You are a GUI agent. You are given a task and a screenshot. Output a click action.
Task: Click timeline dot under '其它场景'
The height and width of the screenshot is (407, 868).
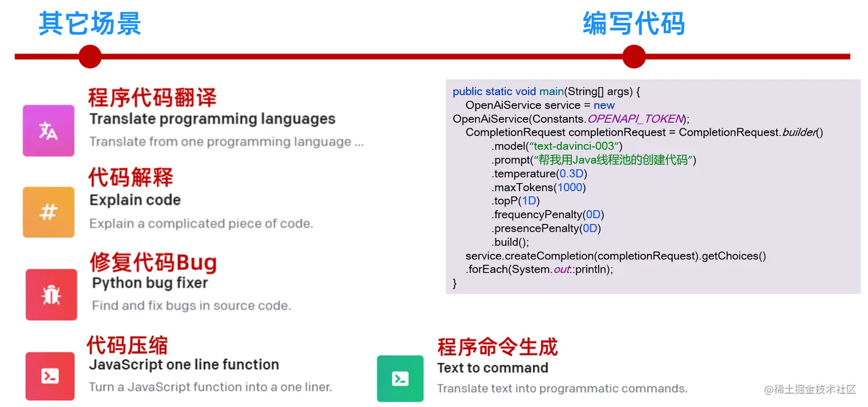pyautogui.click(x=90, y=57)
